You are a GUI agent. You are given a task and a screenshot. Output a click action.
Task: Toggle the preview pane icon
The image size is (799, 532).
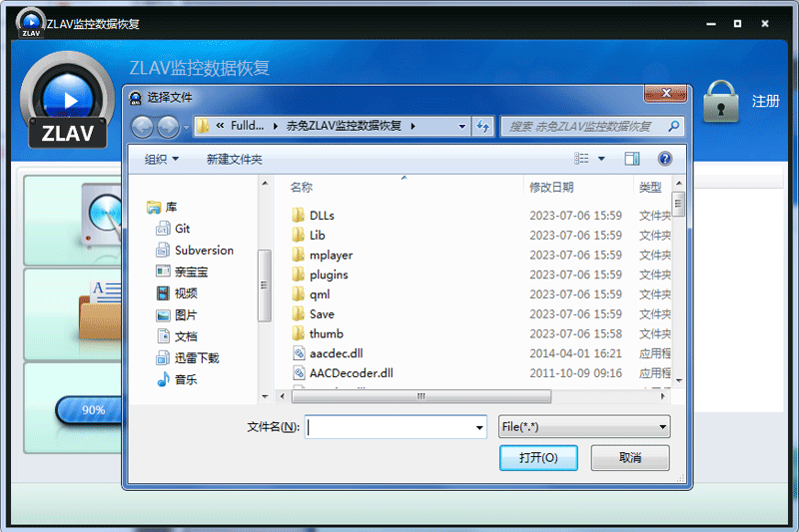[632, 159]
